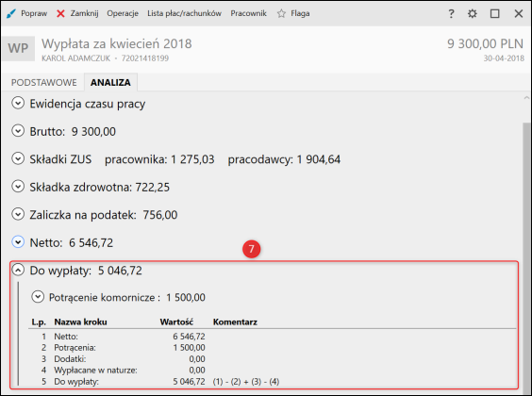
Task: Collapse the Do wypłaty section
Action: [x=18, y=270]
